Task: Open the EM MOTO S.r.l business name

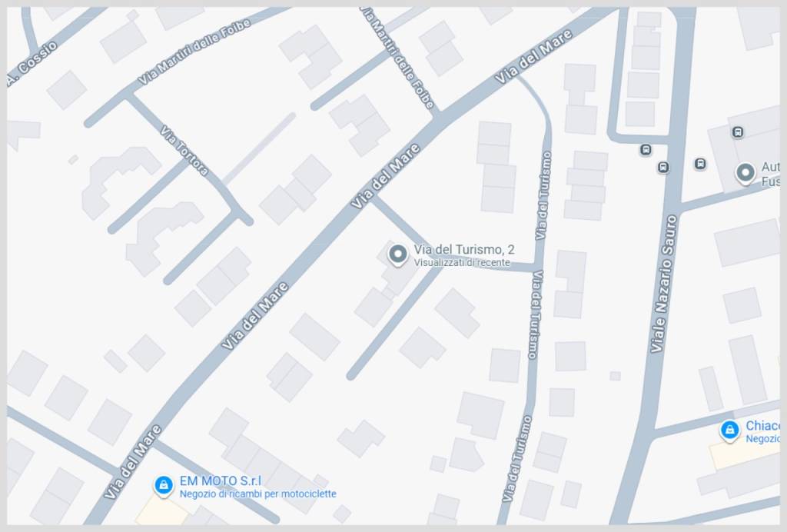Action: pyautogui.click(x=221, y=480)
